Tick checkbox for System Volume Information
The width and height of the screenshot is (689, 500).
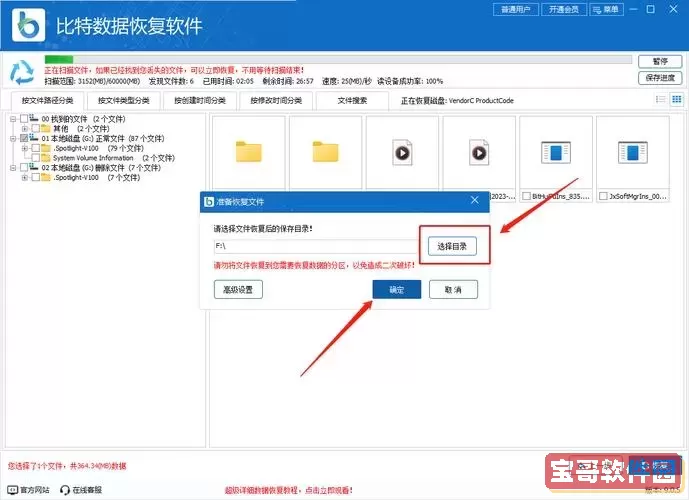[36, 158]
